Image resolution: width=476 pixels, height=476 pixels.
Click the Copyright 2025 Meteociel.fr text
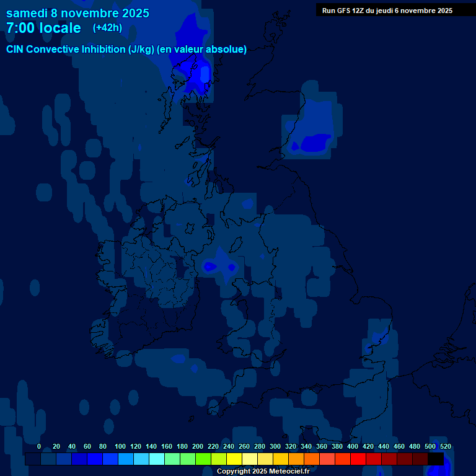(x=263, y=472)
